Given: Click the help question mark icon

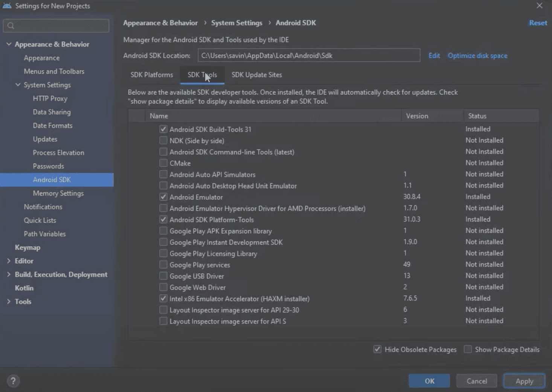Looking at the screenshot, I should coord(14,381).
